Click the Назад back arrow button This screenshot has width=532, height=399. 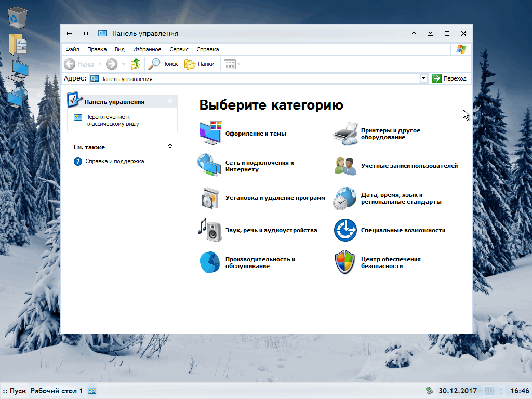point(70,64)
